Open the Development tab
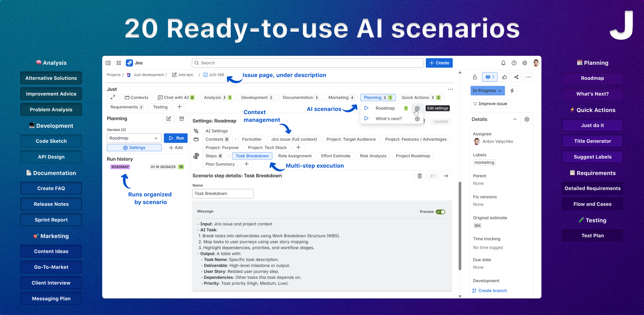 tap(257, 98)
